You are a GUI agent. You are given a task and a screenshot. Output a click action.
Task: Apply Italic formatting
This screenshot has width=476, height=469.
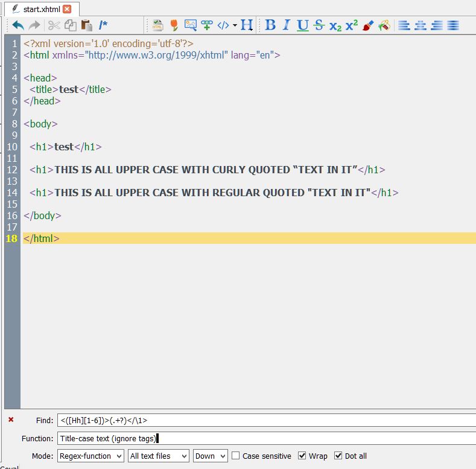coord(287,25)
